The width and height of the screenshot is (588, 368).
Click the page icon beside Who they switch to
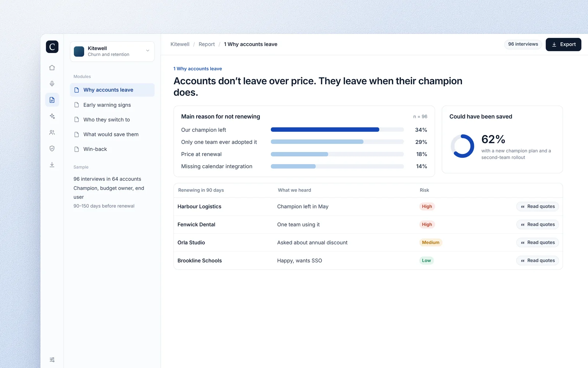77,120
